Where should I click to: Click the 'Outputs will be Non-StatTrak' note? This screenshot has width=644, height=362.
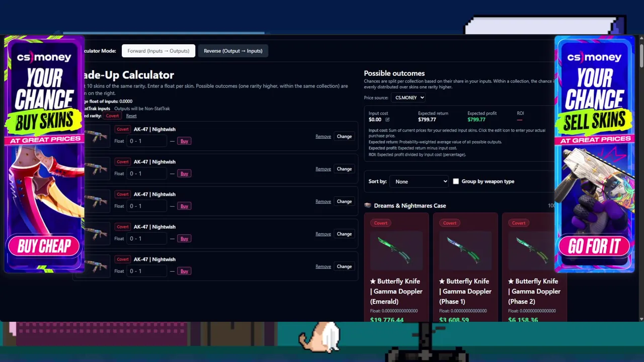pos(142,109)
